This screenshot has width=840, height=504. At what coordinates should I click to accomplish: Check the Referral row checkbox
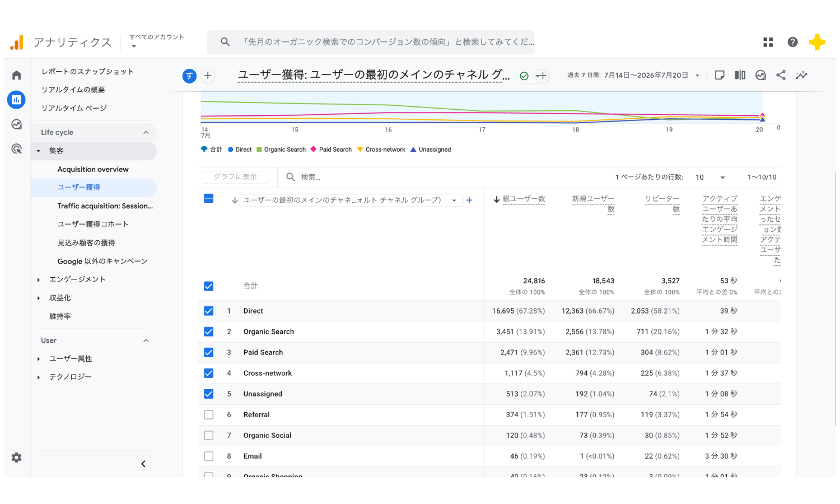tap(208, 414)
